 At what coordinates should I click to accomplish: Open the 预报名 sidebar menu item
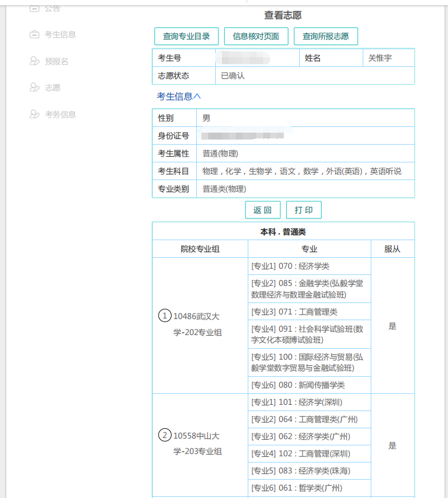(49, 61)
